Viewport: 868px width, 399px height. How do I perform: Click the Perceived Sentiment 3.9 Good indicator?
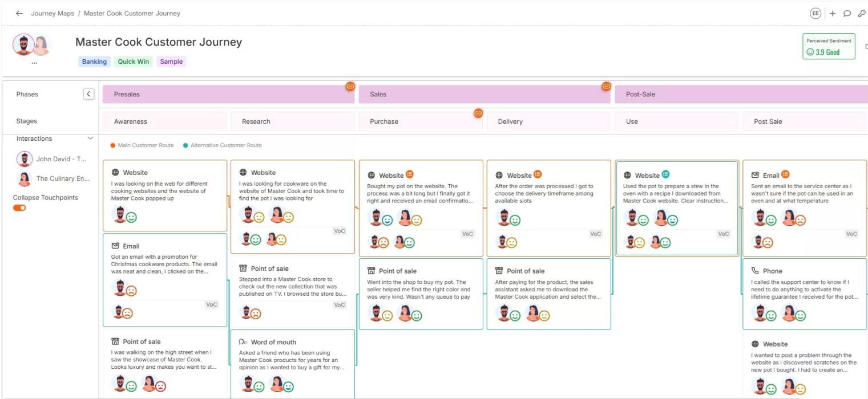828,47
